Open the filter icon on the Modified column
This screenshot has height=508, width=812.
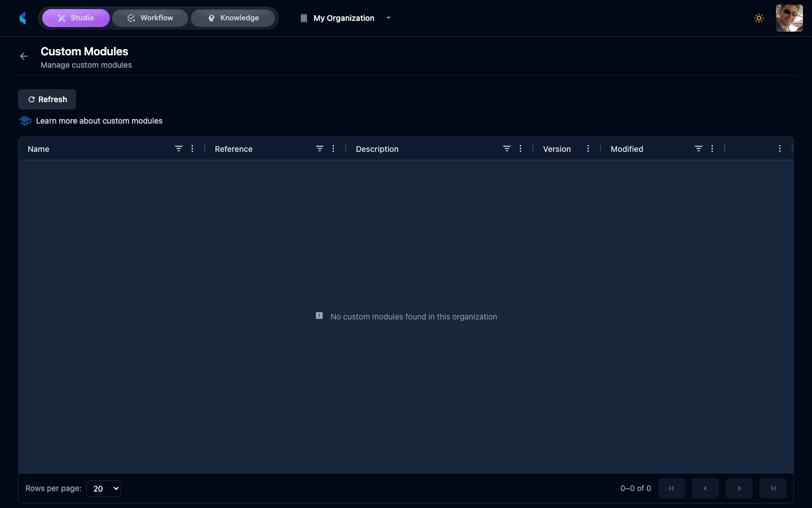pyautogui.click(x=699, y=148)
